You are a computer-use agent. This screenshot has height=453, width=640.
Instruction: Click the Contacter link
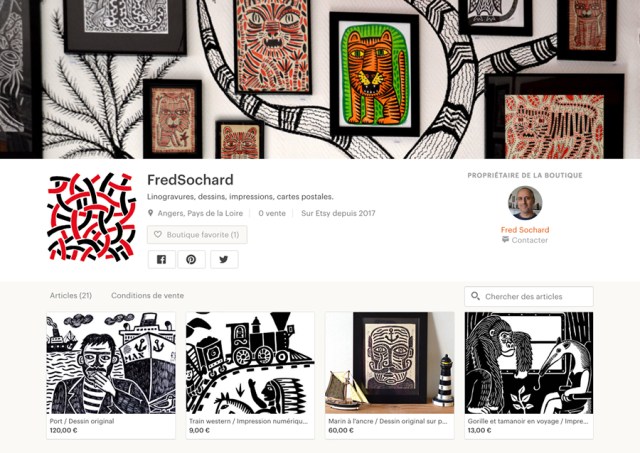pyautogui.click(x=529, y=240)
